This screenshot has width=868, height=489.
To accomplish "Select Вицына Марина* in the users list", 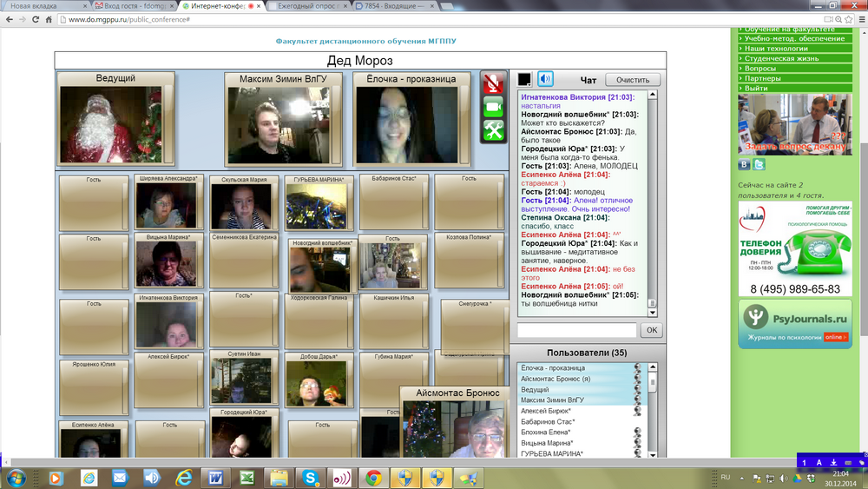I will point(580,443).
